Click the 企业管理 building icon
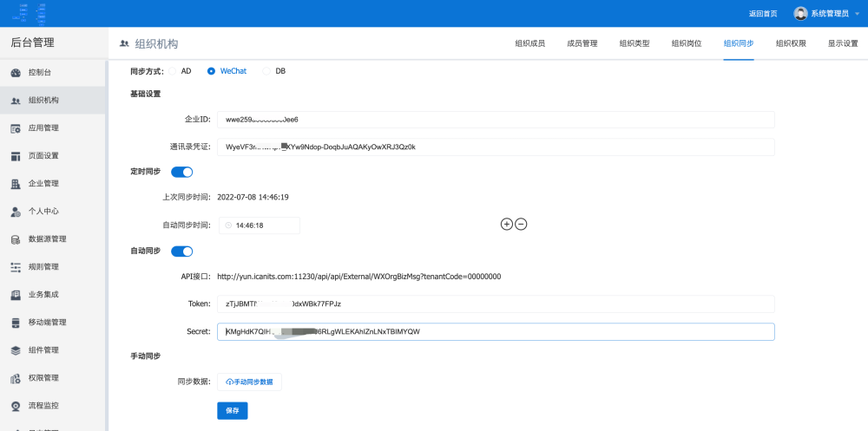Image resolution: width=868 pixels, height=431 pixels. 16,184
